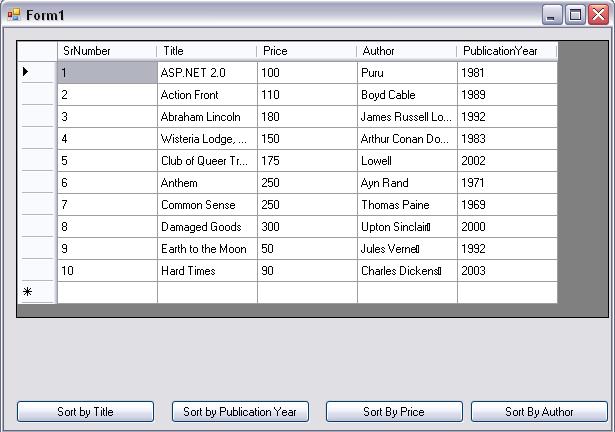Select the PublicationYear cell '1981'
Screen dimensions: 615x432
507,73
